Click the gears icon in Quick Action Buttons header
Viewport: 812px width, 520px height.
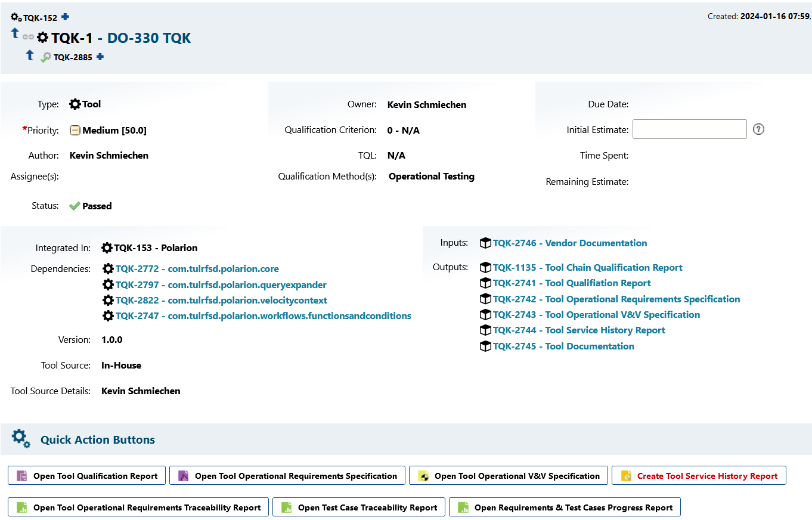point(20,438)
